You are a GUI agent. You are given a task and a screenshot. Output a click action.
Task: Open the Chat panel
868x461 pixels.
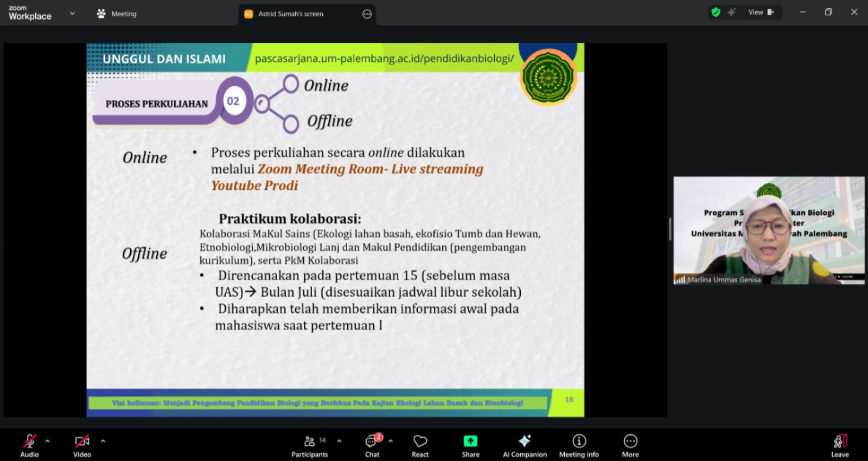(372, 445)
